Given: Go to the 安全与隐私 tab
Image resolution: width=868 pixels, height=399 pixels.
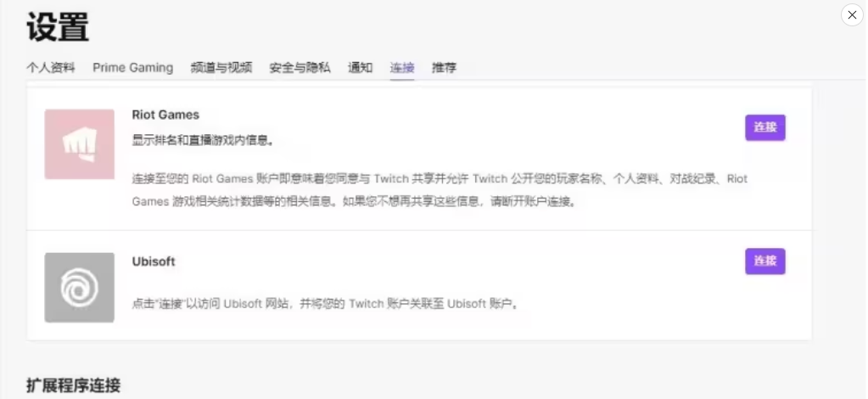Looking at the screenshot, I should 300,68.
